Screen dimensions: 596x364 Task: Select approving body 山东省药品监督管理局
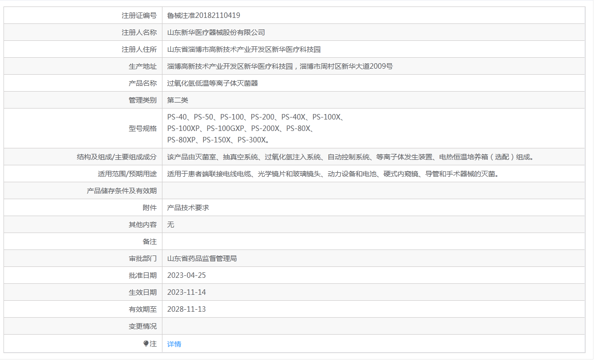coord(202,258)
